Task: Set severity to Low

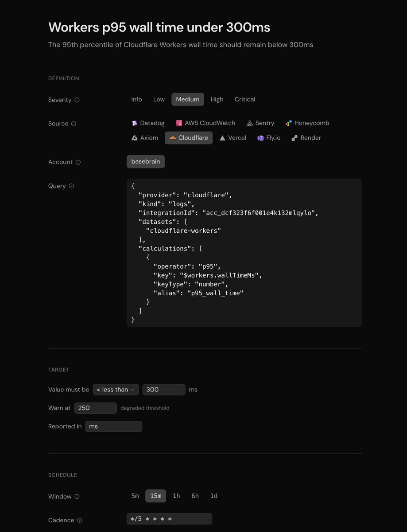Action: (159, 99)
